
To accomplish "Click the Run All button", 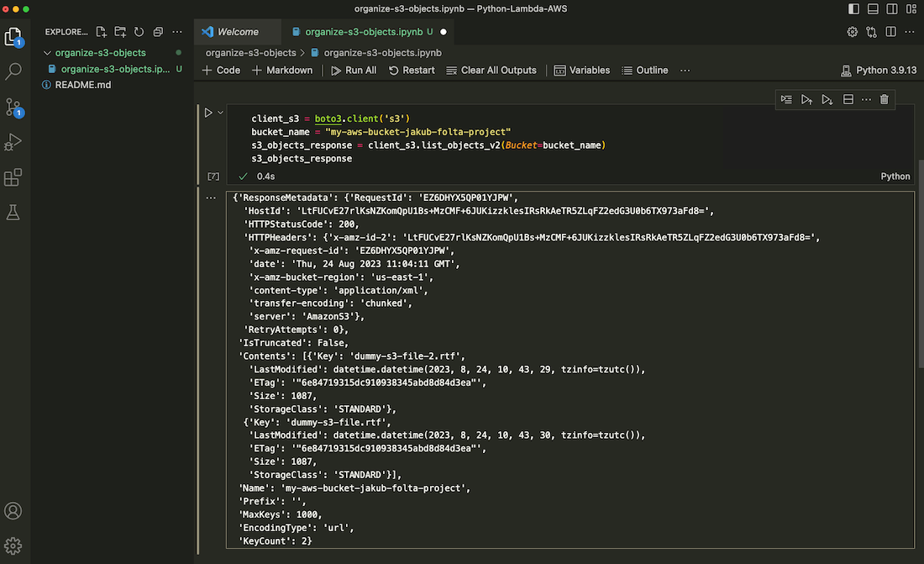I will point(353,71).
